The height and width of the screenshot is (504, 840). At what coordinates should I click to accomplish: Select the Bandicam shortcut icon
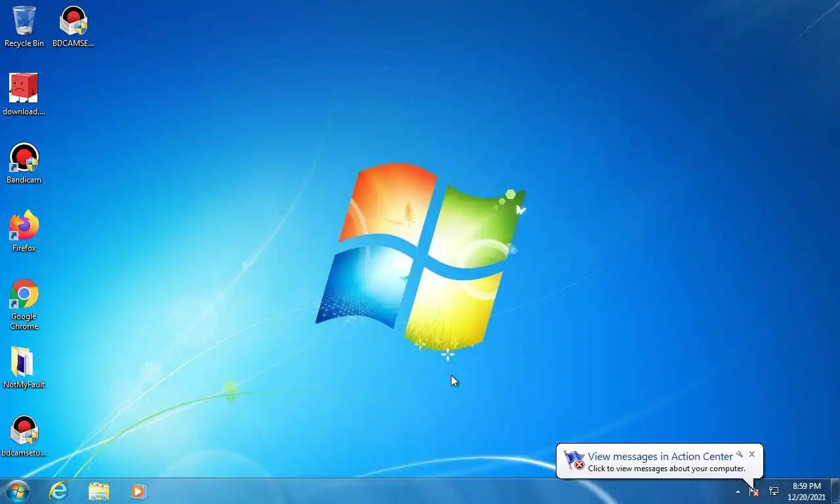tap(24, 163)
